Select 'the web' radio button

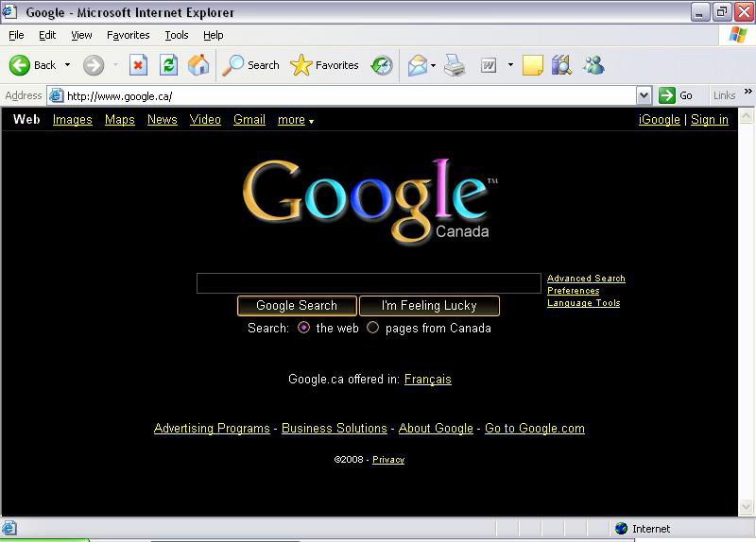click(303, 328)
